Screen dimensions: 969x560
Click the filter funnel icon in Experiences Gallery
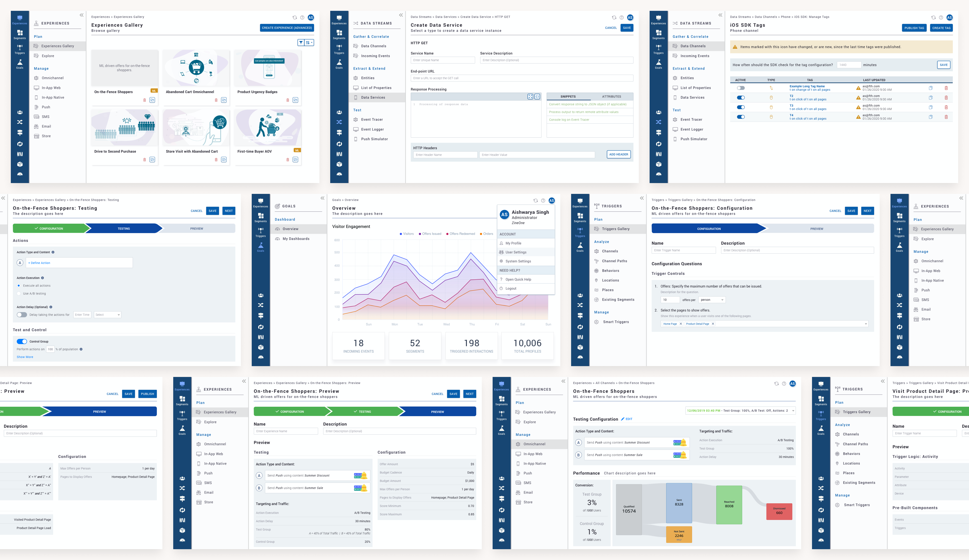[301, 43]
